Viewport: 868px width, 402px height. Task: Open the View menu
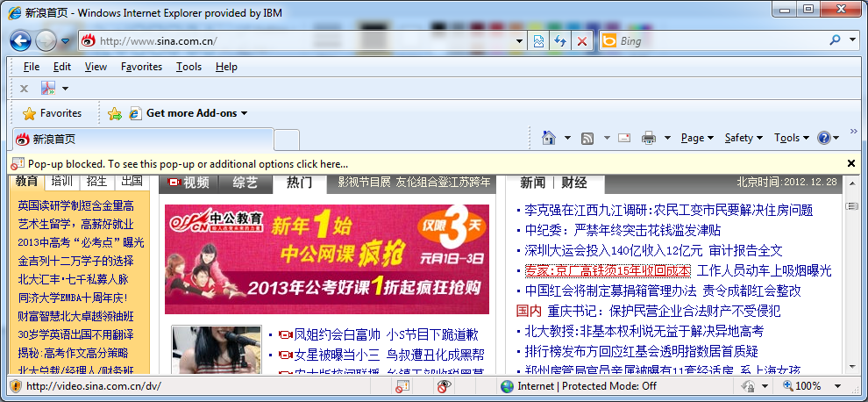pyautogui.click(x=96, y=67)
